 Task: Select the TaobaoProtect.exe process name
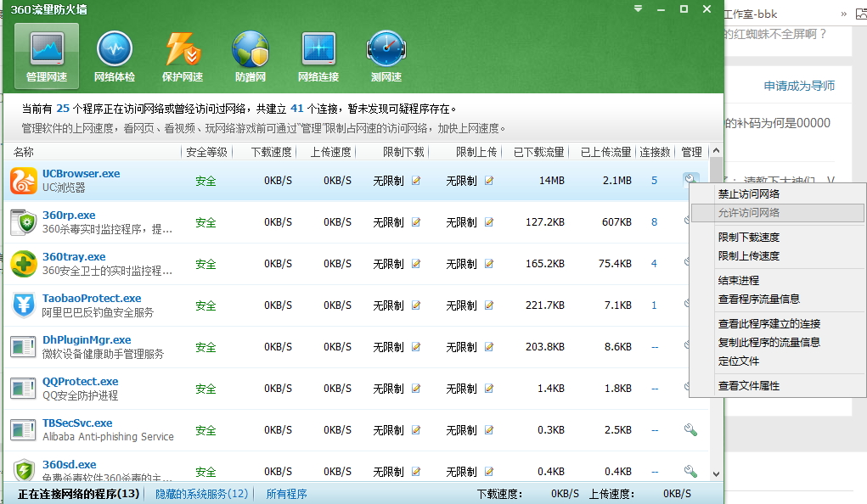pos(92,299)
